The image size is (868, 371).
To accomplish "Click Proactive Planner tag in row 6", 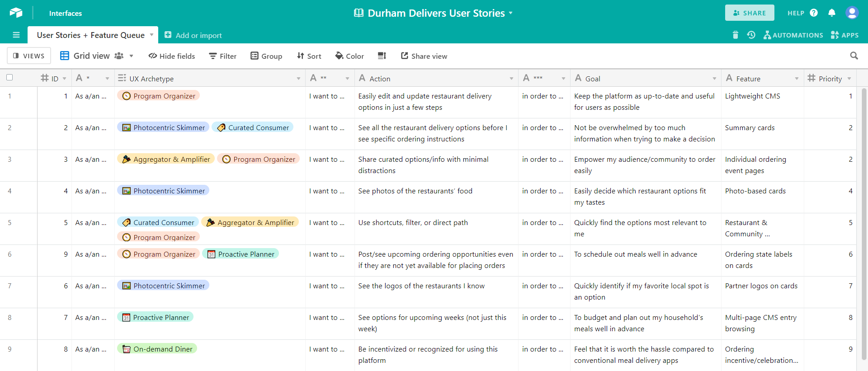I will click(x=241, y=254).
